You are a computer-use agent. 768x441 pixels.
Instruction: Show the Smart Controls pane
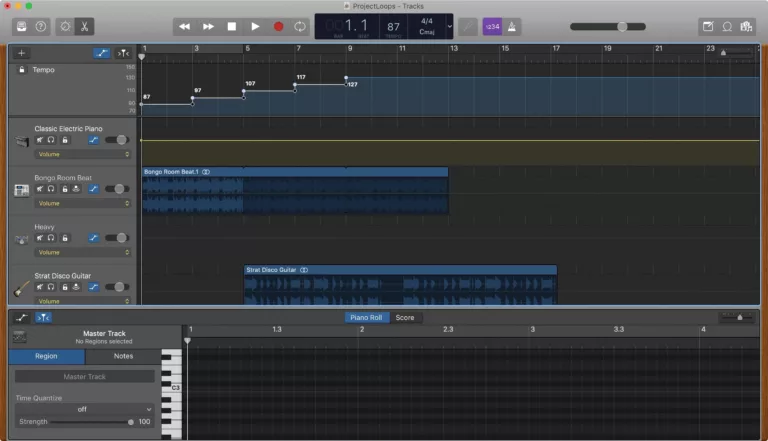65,26
